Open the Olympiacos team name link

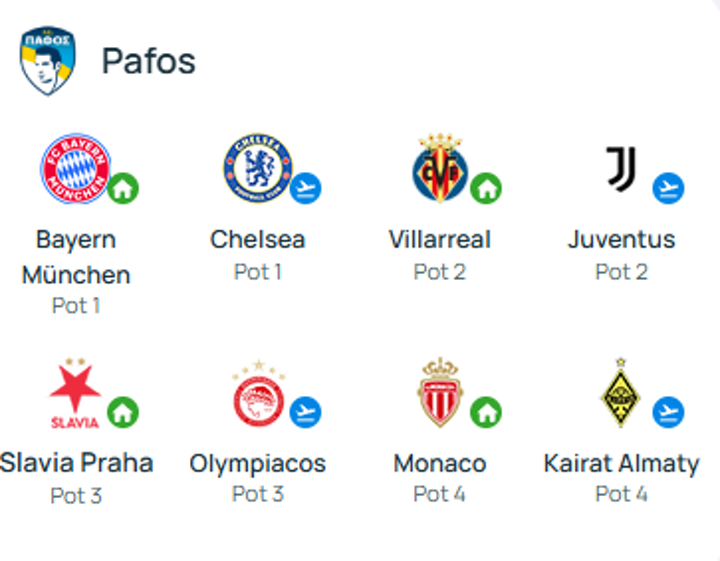[x=258, y=464]
